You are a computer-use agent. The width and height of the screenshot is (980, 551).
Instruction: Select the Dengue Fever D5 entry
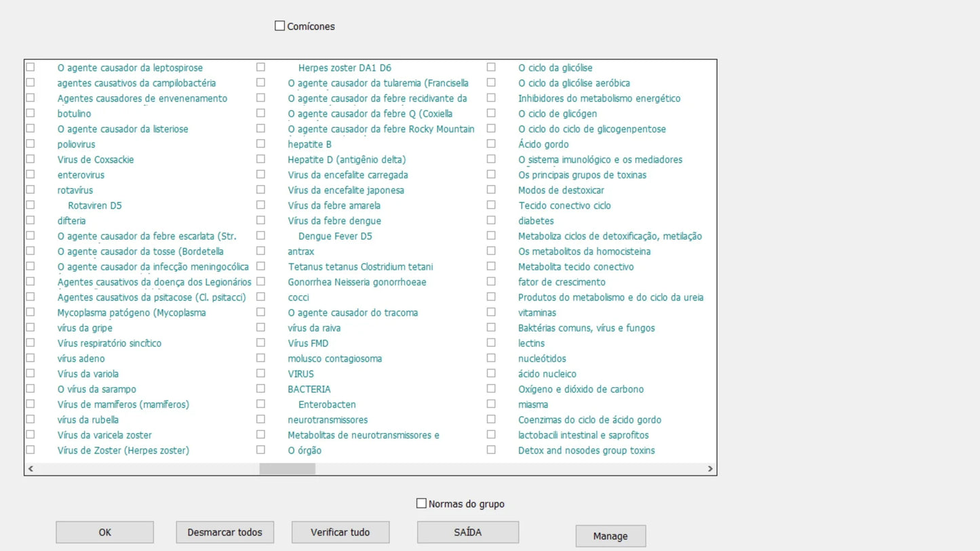(335, 236)
